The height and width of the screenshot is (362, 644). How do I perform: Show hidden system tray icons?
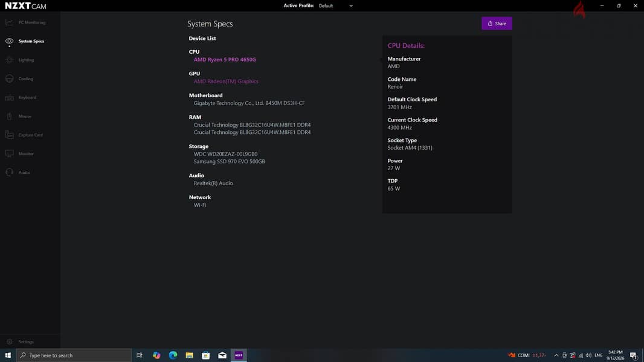tap(556, 355)
